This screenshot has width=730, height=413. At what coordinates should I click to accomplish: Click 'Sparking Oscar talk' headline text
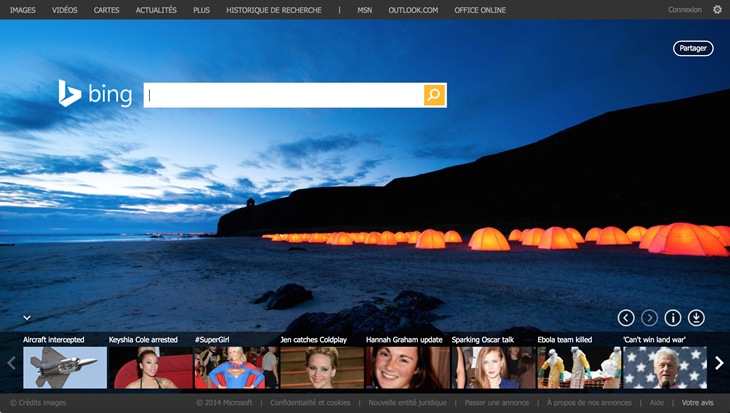point(483,340)
